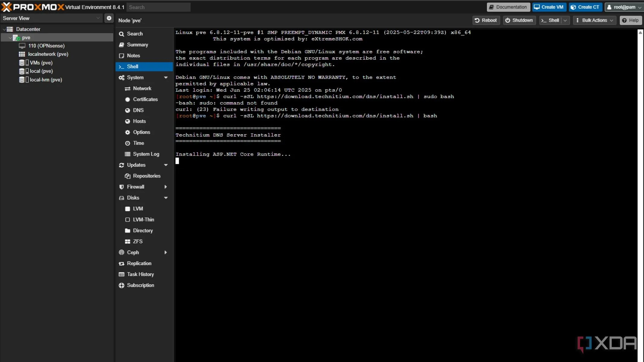
Task: Collapse the System submenu arrow
Action: [166, 78]
